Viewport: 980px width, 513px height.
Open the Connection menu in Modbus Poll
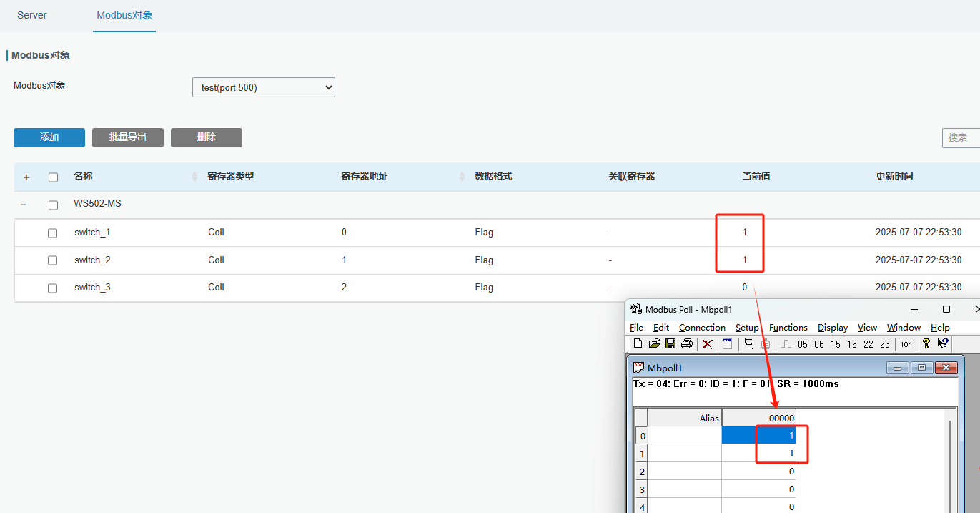[x=702, y=328]
